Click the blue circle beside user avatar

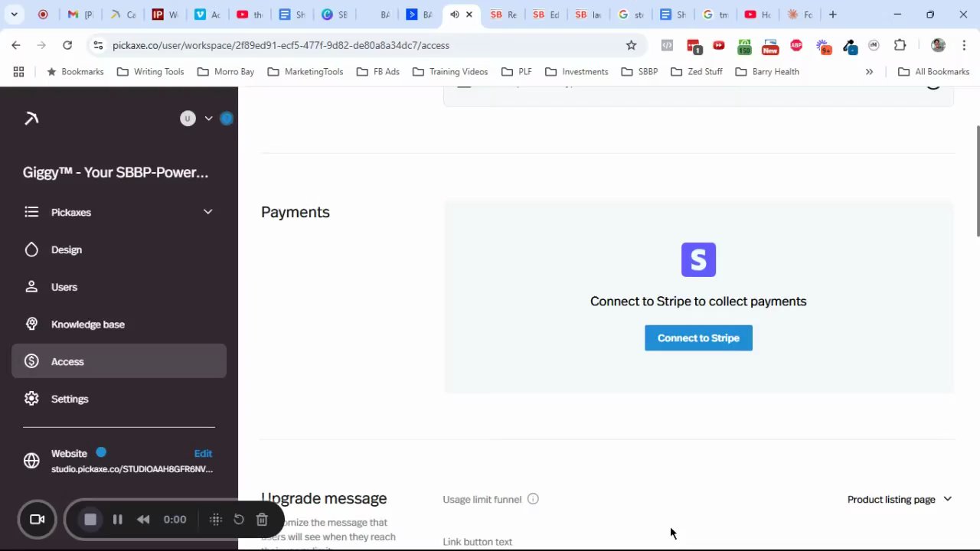pyautogui.click(x=226, y=119)
